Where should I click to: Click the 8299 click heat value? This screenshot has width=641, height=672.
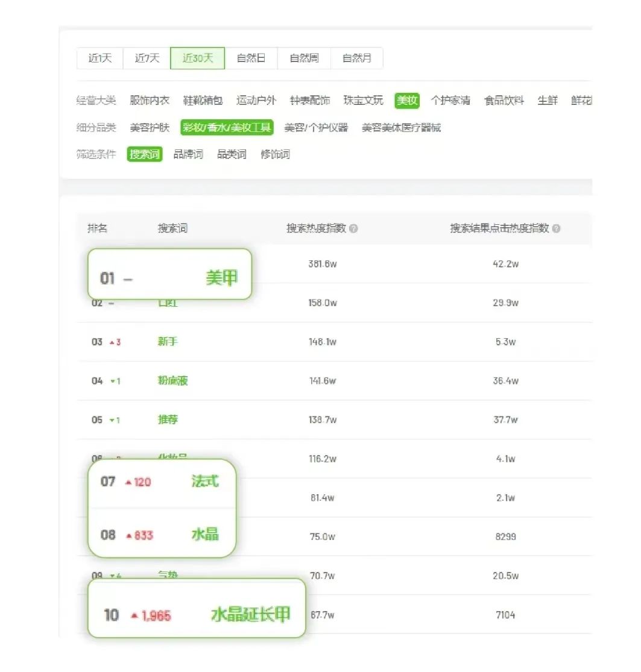(505, 537)
